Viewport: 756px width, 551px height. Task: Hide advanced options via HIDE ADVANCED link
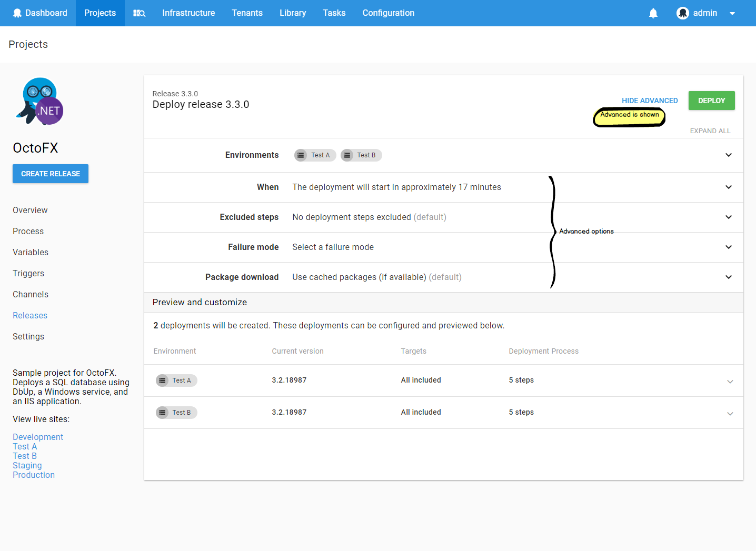(x=650, y=101)
